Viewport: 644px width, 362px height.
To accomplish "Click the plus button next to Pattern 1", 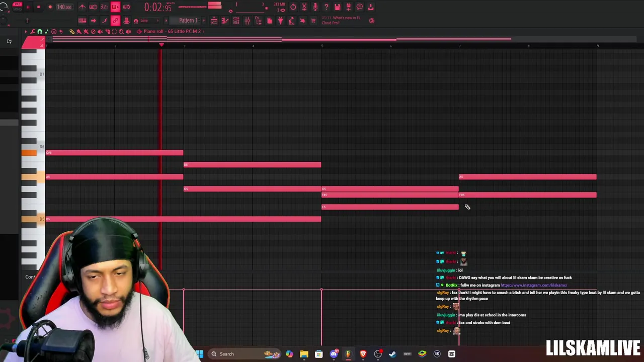I will coord(204,21).
